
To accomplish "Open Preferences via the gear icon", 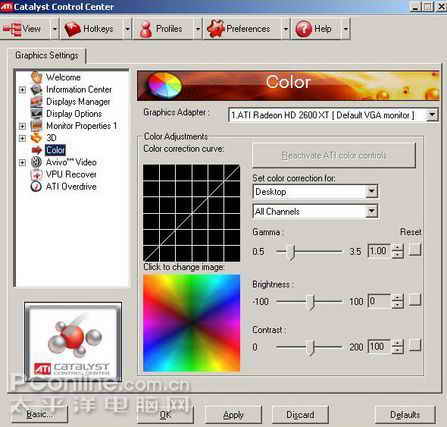I will [215, 29].
